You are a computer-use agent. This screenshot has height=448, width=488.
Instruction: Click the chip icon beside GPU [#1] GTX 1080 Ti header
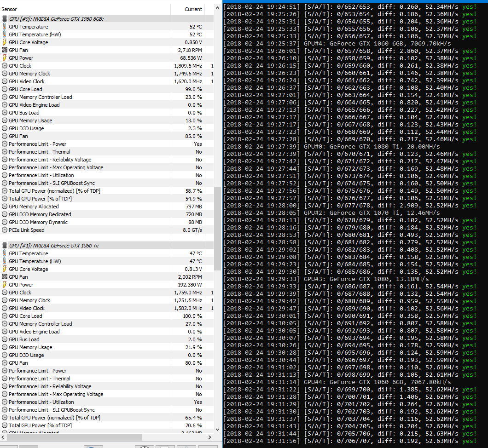coord(5,246)
